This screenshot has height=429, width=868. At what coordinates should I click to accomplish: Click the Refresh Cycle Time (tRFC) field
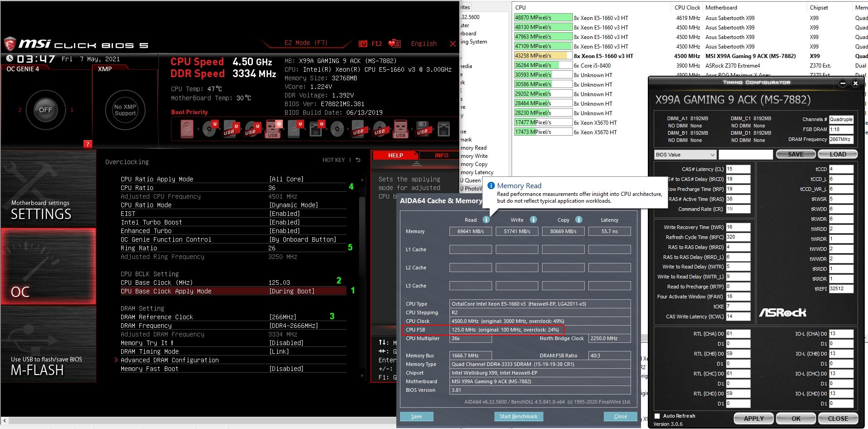coord(738,237)
